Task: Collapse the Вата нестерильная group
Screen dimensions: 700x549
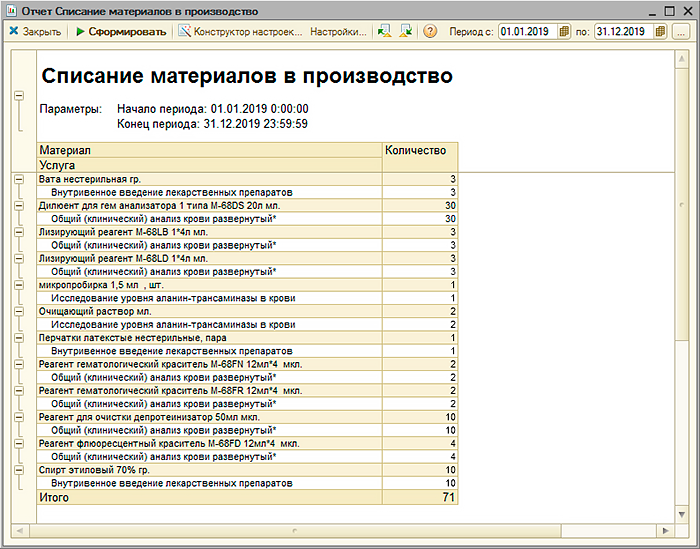Action: pos(18,179)
